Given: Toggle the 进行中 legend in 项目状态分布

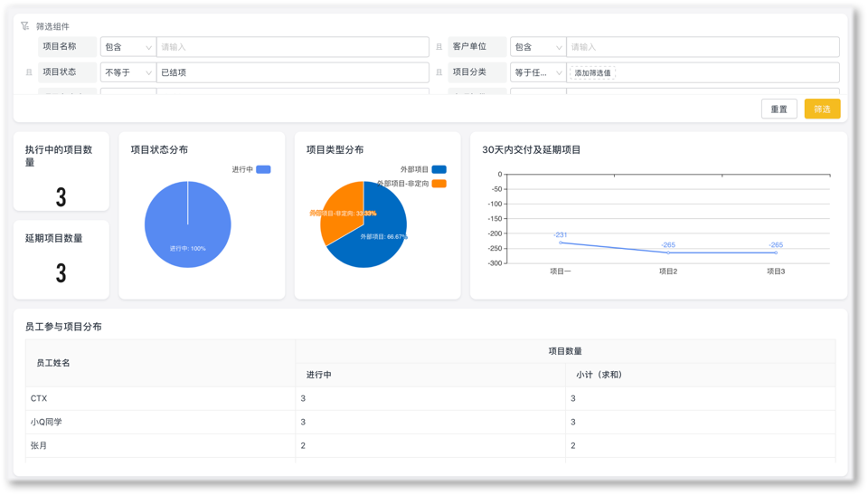Looking at the screenshot, I should click(252, 169).
